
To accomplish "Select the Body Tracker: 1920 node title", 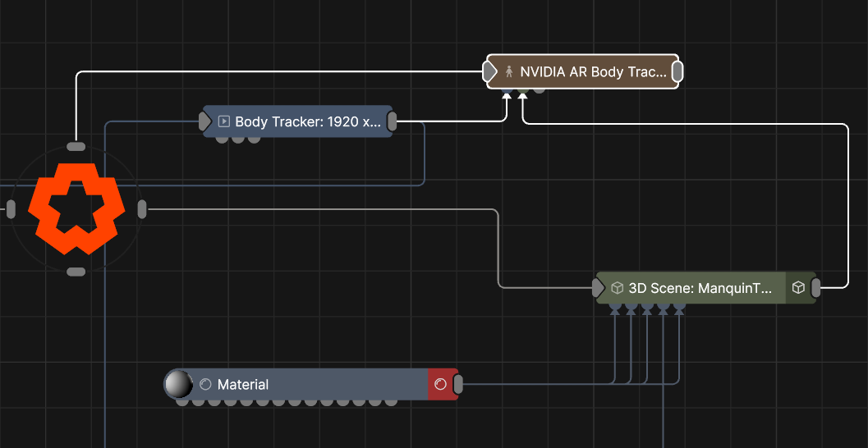I will pyautogui.click(x=308, y=121).
